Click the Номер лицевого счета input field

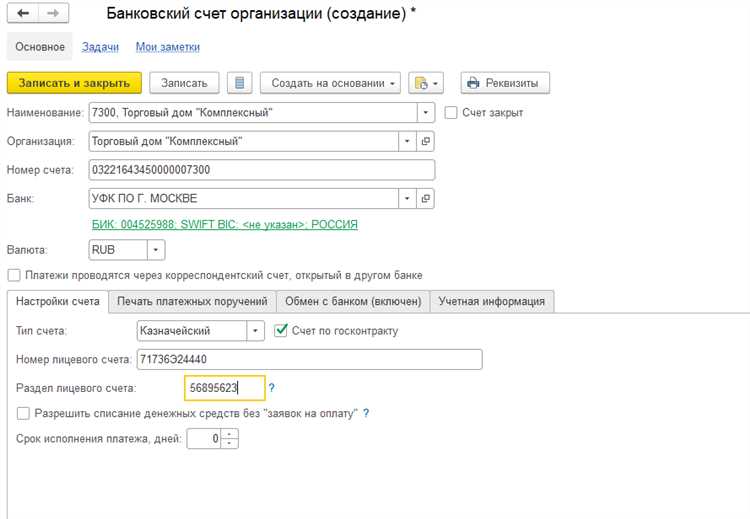[x=309, y=359]
